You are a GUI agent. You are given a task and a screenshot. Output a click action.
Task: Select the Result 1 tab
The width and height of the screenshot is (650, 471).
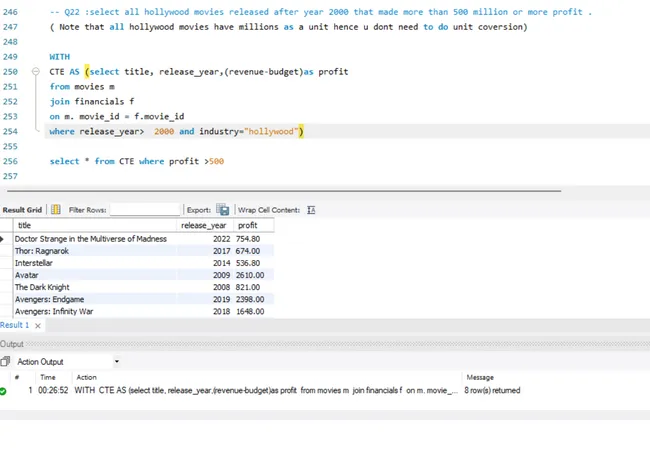[15, 325]
